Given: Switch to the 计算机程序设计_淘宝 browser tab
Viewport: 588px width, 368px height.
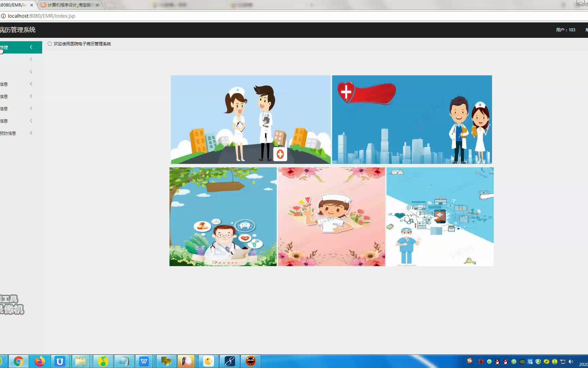Looking at the screenshot, I should coord(68,5).
